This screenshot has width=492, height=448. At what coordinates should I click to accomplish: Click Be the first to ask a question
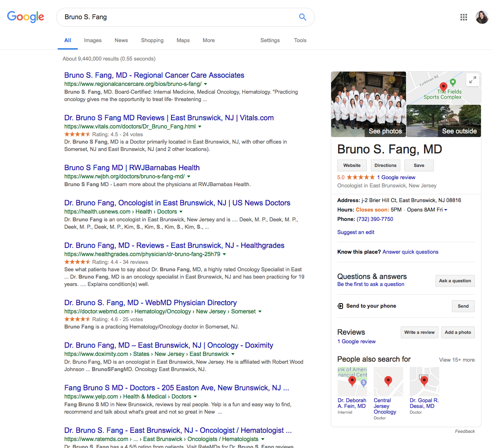[371, 284]
